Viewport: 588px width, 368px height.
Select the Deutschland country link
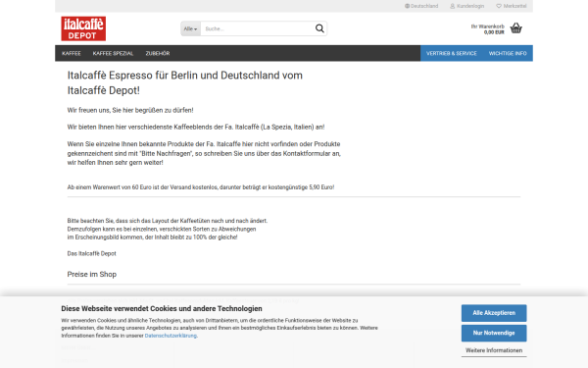[424, 6]
